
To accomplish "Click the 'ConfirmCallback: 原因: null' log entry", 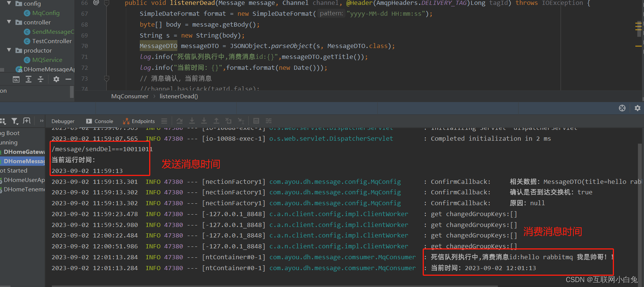I will click(298, 203).
